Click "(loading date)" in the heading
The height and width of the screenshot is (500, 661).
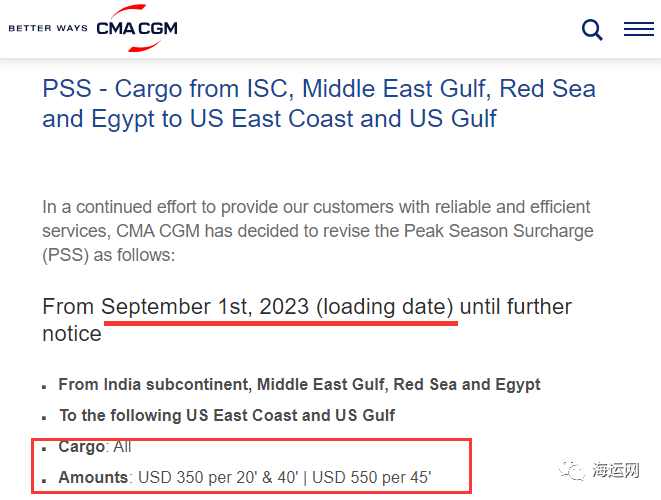click(x=385, y=306)
